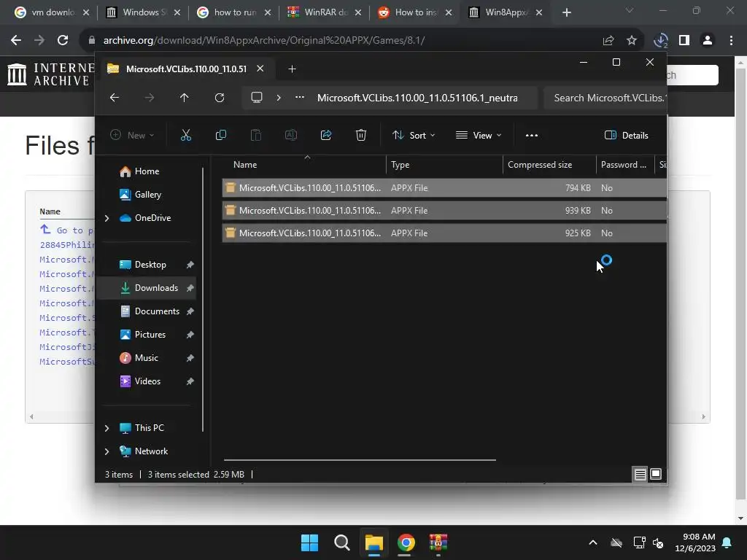The height and width of the screenshot is (560, 747).
Task: Switch to the 'WinRAR do' Chrome tab
Action: (x=325, y=12)
